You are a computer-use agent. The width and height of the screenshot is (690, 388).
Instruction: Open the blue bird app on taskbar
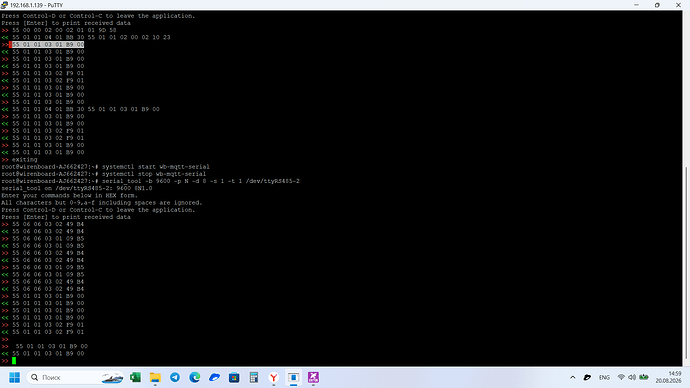(214, 377)
